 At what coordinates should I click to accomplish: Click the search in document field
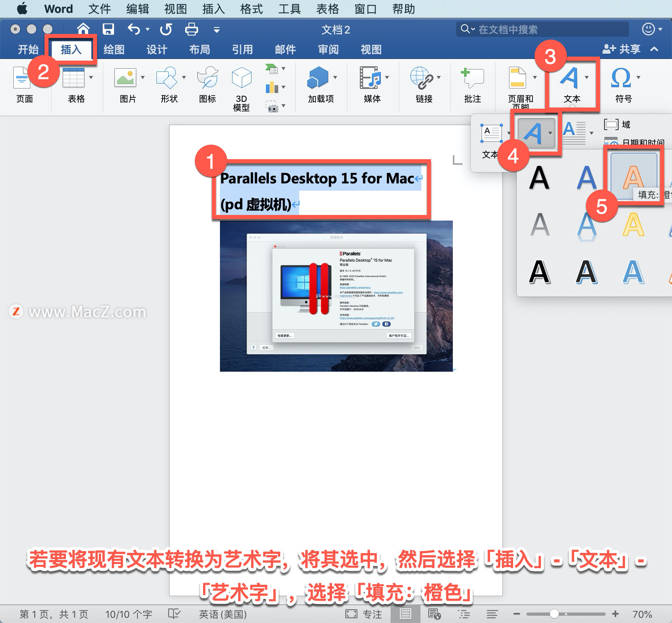point(543,29)
